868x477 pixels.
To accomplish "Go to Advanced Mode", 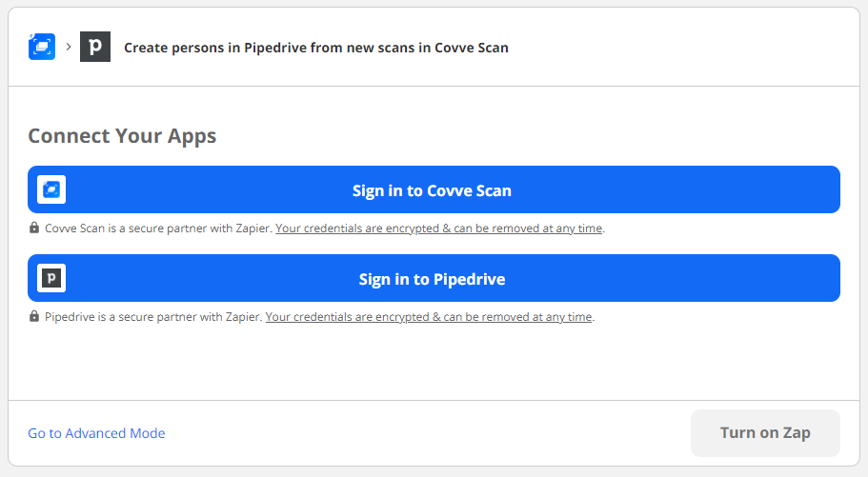I will 96,433.
